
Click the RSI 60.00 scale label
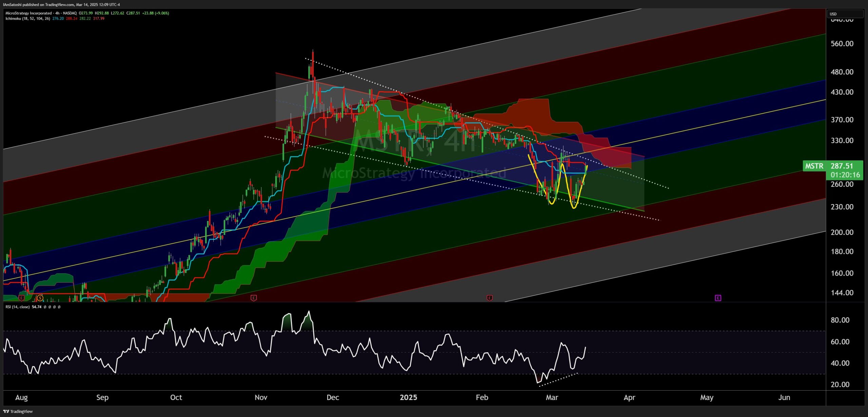[840, 342]
